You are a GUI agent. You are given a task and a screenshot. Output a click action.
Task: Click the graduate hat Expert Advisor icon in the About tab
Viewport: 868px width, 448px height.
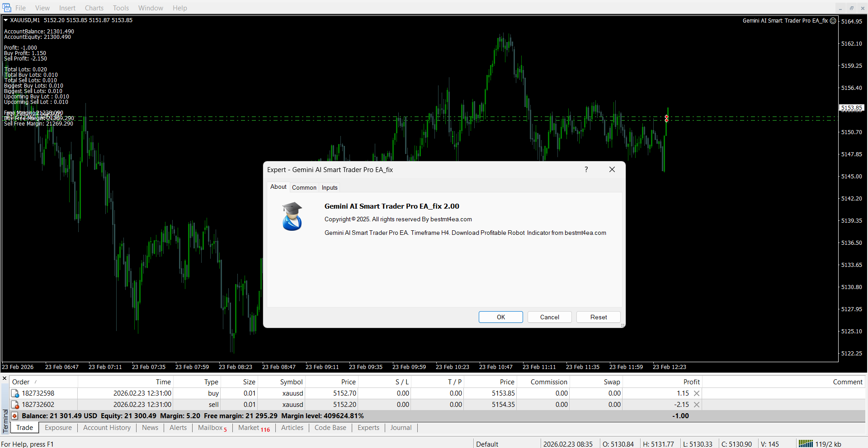point(292,216)
